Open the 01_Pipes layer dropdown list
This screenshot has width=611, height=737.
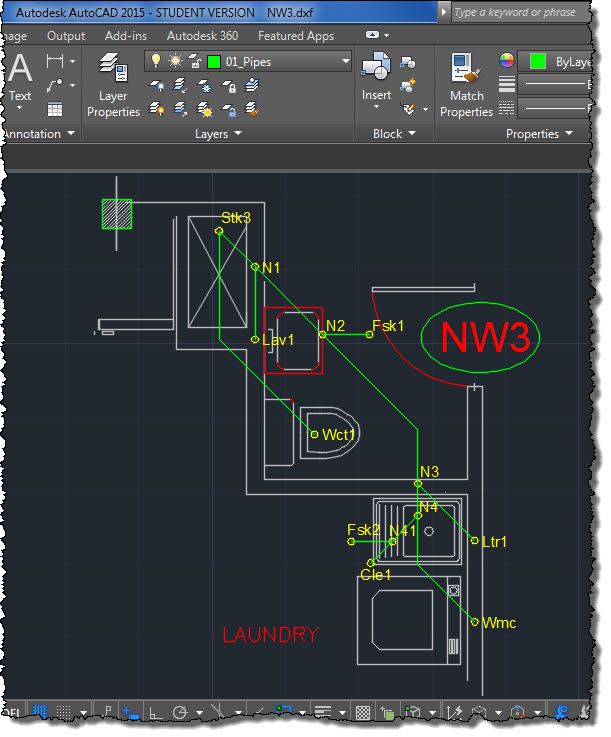(345, 61)
